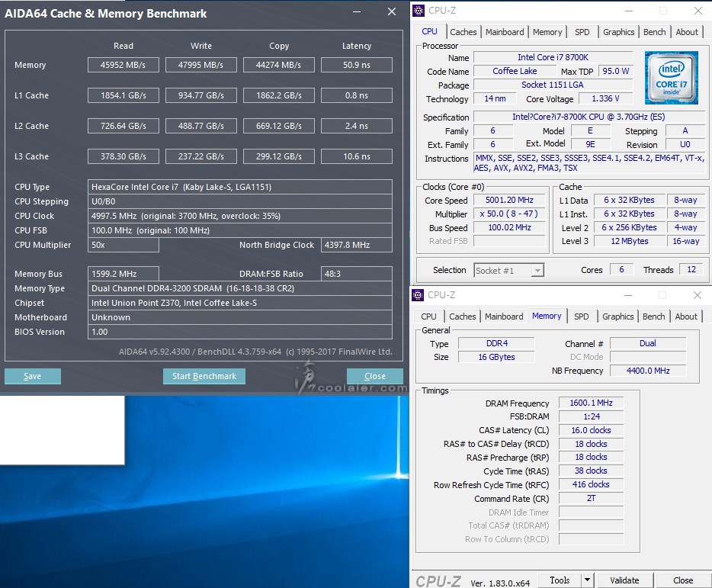The height and width of the screenshot is (588, 712).
Task: Open the Bench tab in the lower CPU-Z window
Action: click(653, 316)
